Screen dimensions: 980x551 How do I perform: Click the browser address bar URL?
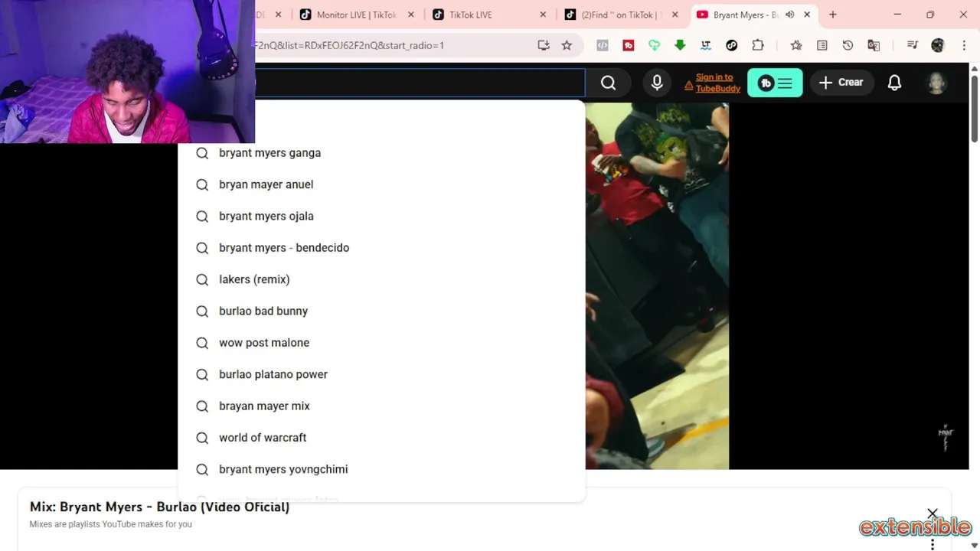pos(394,45)
